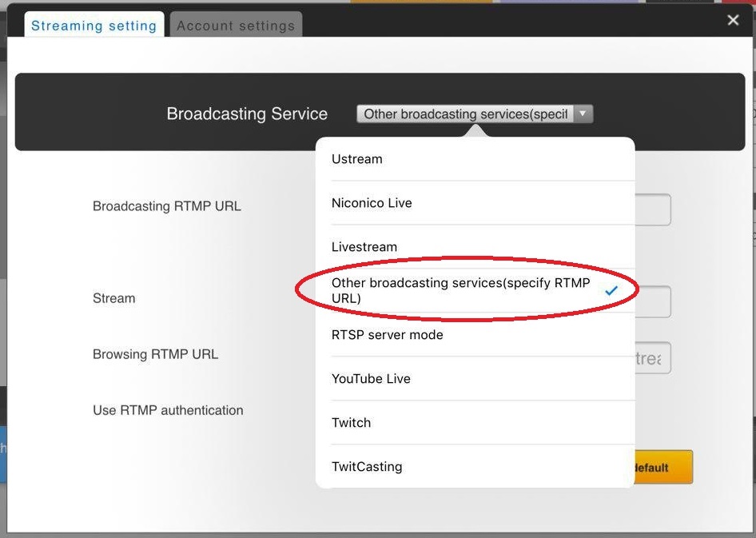Viewport: 756px width, 538px height.
Task: Pick Livestream from the dropdown list
Action: click(475, 247)
